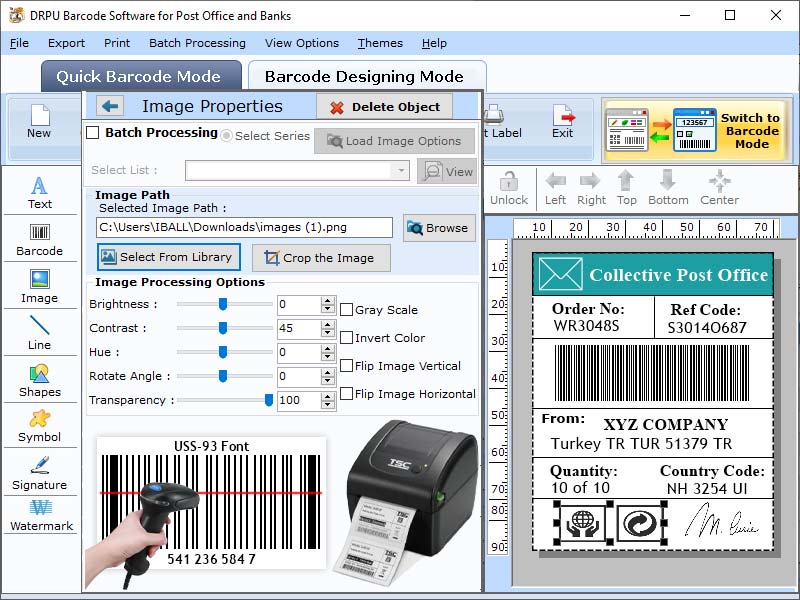800x600 pixels.
Task: Select the Text tool in sidebar
Action: [40, 190]
